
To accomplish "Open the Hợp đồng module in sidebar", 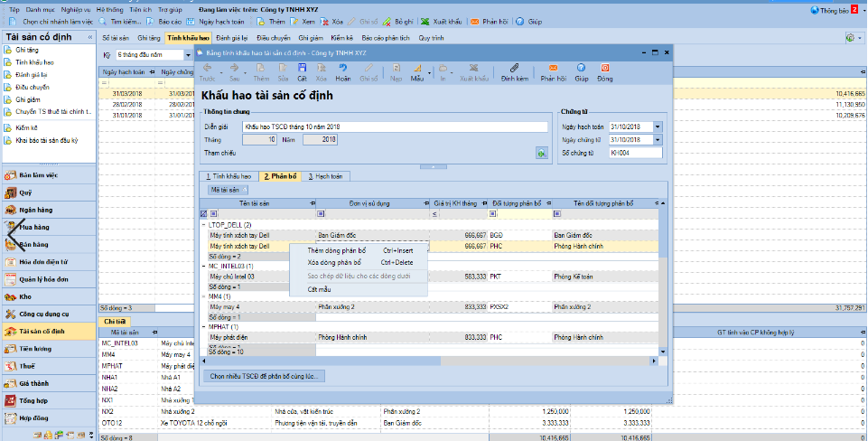I will [48, 418].
